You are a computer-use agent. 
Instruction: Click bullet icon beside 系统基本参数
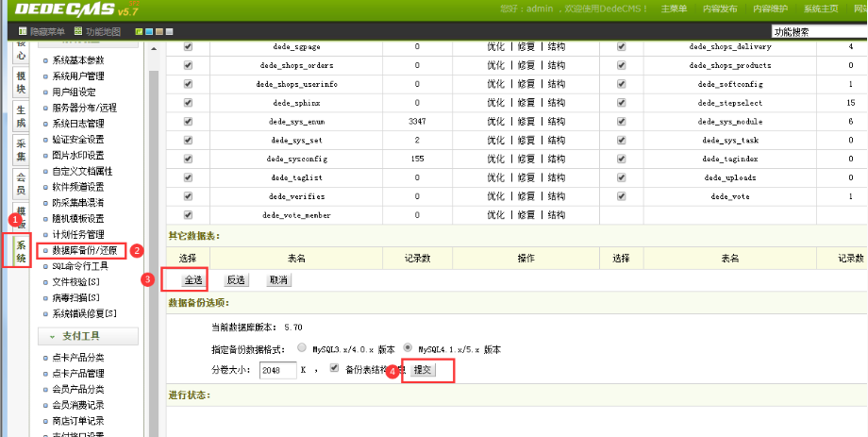44,60
